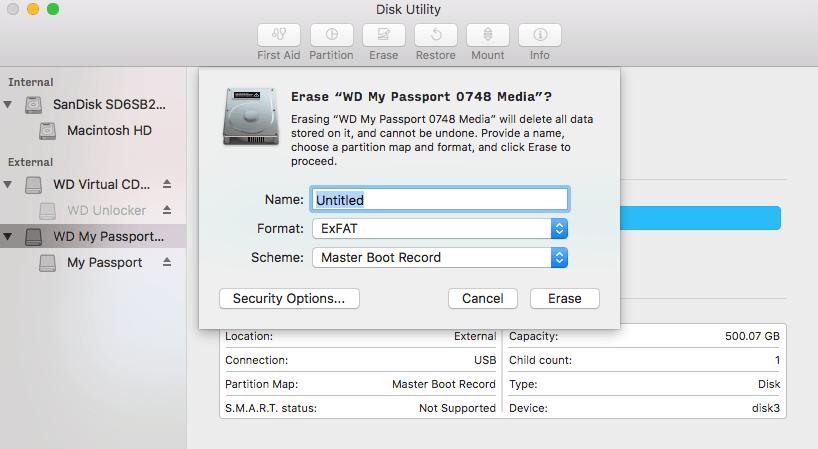
Task: Select Macintosh HD in the sidebar
Action: click(109, 130)
